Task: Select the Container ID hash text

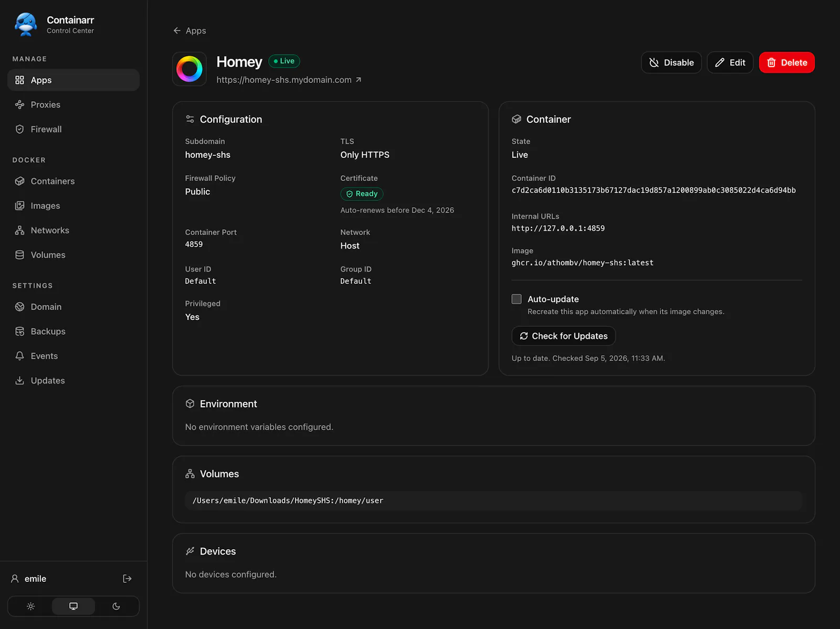Action: (654, 190)
